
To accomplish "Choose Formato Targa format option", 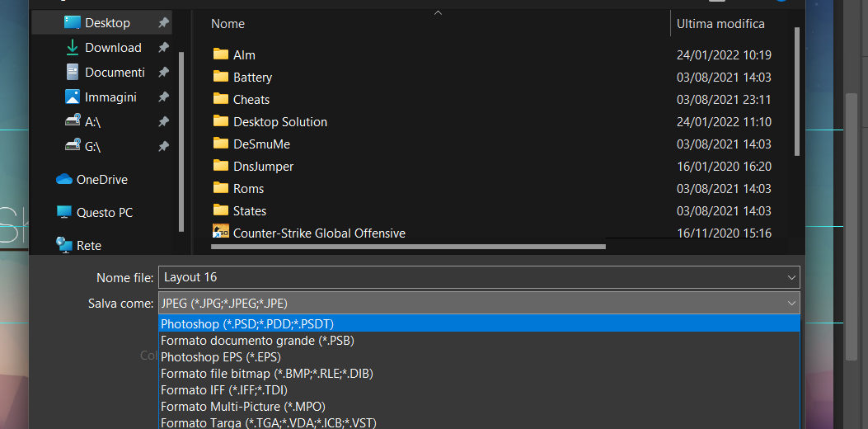I will (479, 423).
